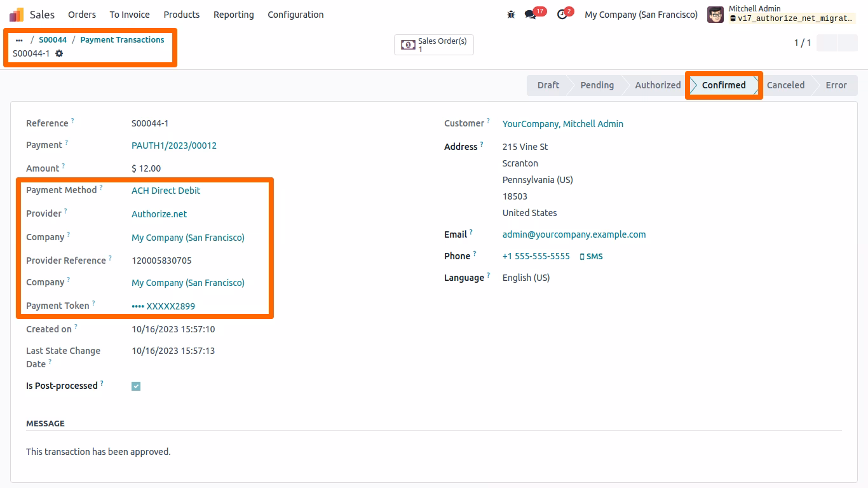The image size is (868, 488).
Task: Open the Reporting menu
Action: pyautogui.click(x=234, y=15)
